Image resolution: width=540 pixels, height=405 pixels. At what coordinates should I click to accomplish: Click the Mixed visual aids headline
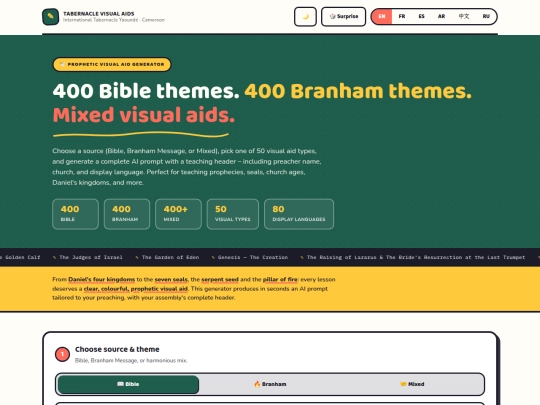tap(144, 115)
